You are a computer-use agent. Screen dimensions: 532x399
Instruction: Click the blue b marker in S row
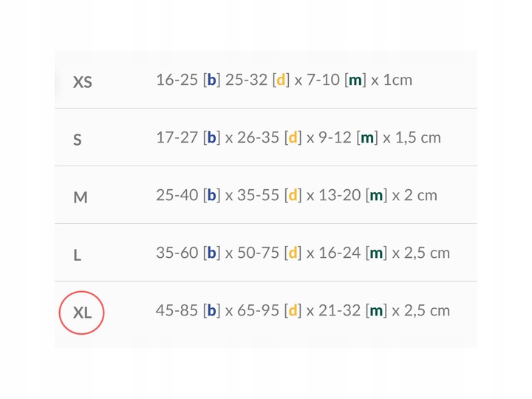coord(211,137)
